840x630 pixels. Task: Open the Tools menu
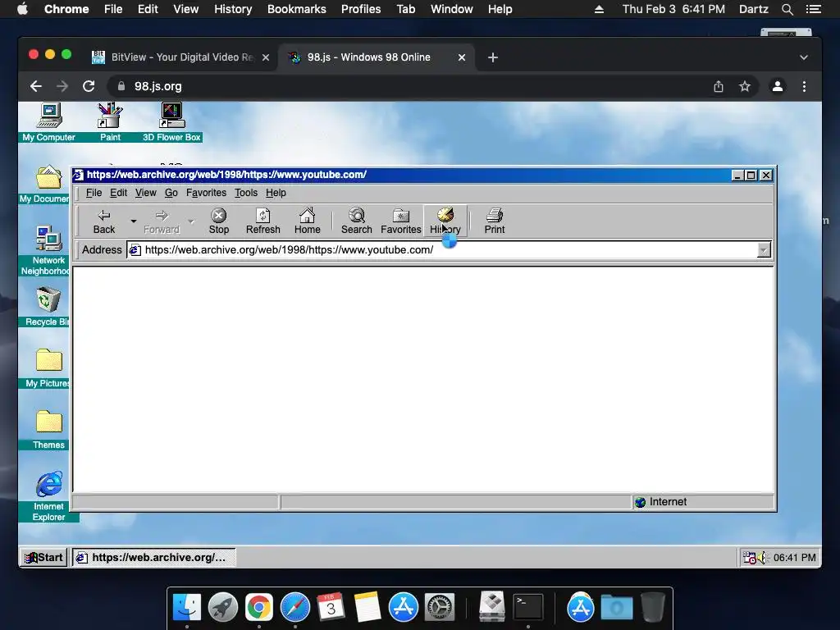pos(246,193)
